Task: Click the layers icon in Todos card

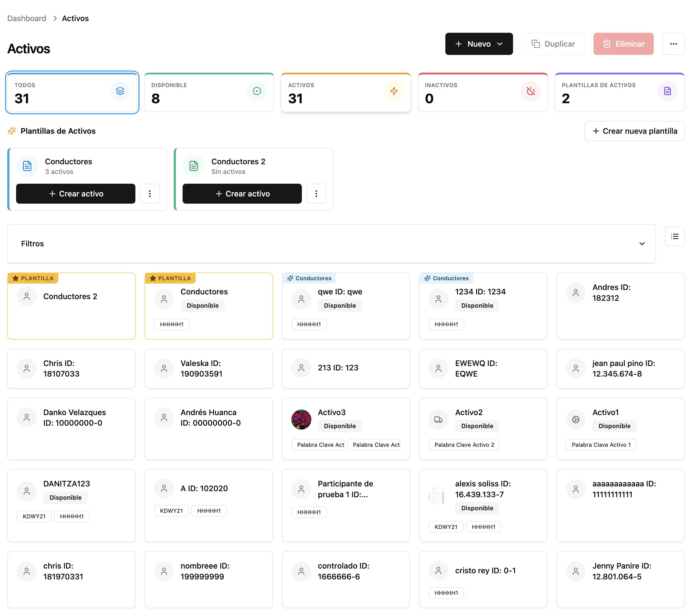Action: click(x=120, y=91)
